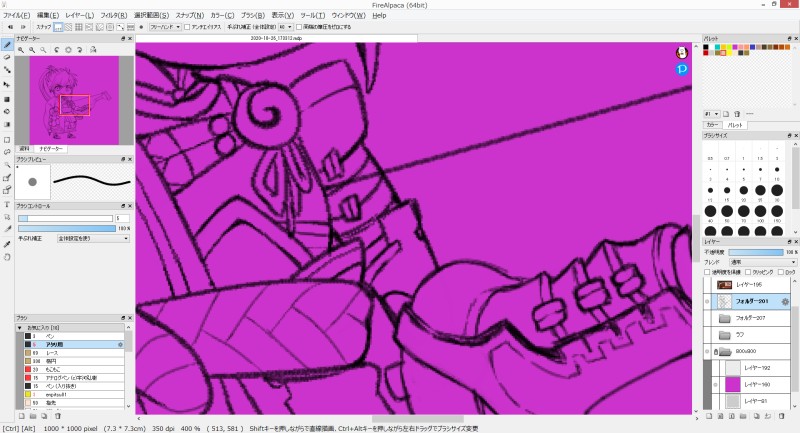Open the ファイル(F) menu
This screenshot has width=800, height=433.
tap(17, 15)
